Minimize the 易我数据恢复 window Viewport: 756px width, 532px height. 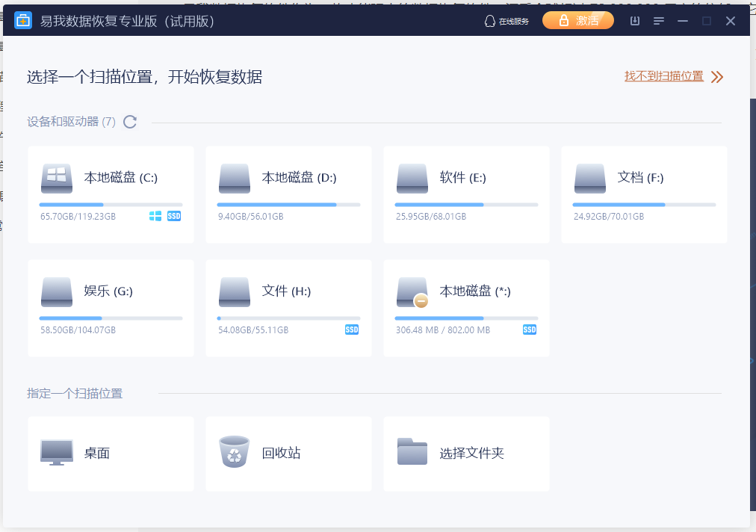pyautogui.click(x=682, y=21)
